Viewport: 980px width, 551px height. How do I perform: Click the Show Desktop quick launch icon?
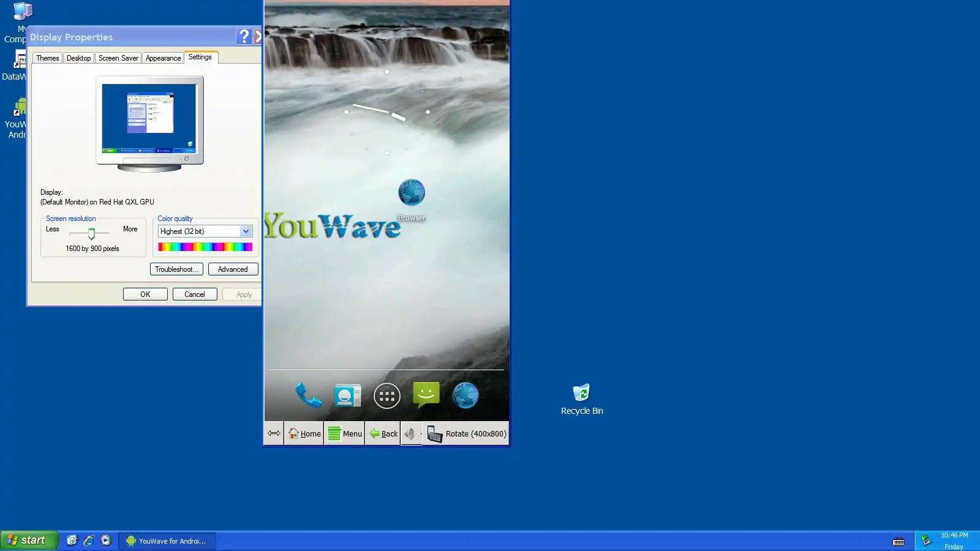click(72, 541)
